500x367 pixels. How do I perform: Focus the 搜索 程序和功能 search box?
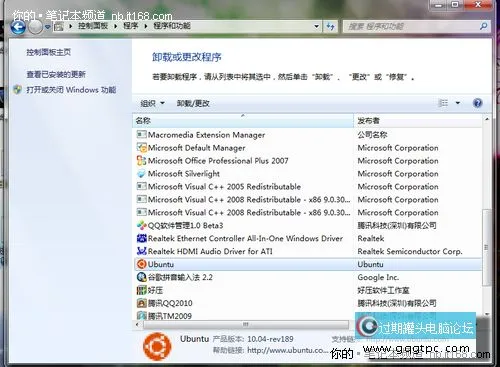pyautogui.click(x=411, y=26)
